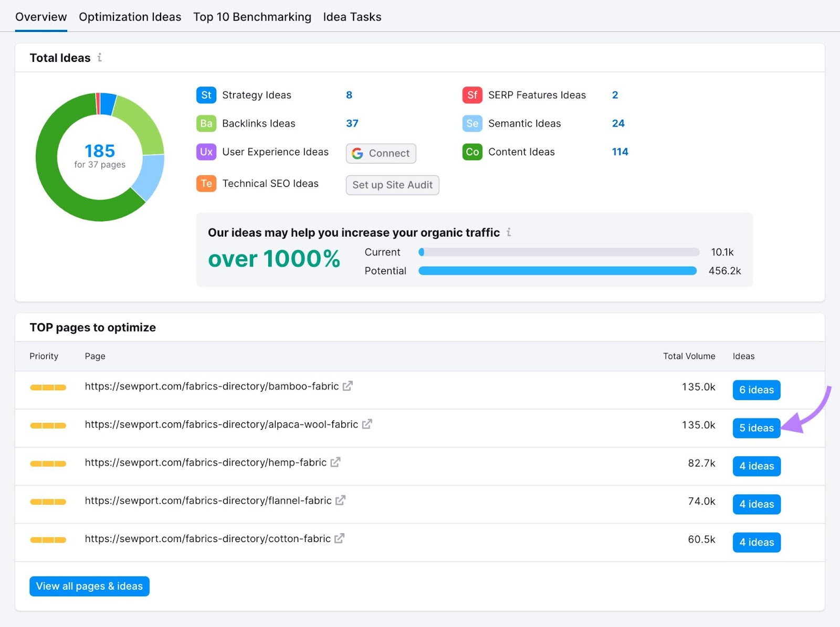Click the Backlinks Ideas Ba icon

click(x=206, y=123)
